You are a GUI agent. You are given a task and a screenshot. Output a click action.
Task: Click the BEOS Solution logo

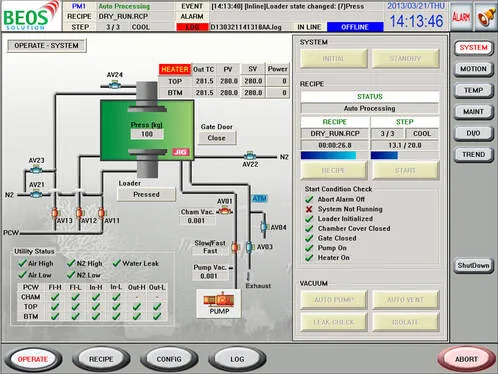31,16
